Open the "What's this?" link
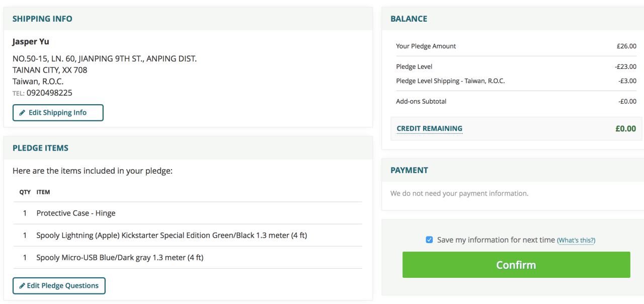The width and height of the screenshot is (644, 304). [x=576, y=241]
